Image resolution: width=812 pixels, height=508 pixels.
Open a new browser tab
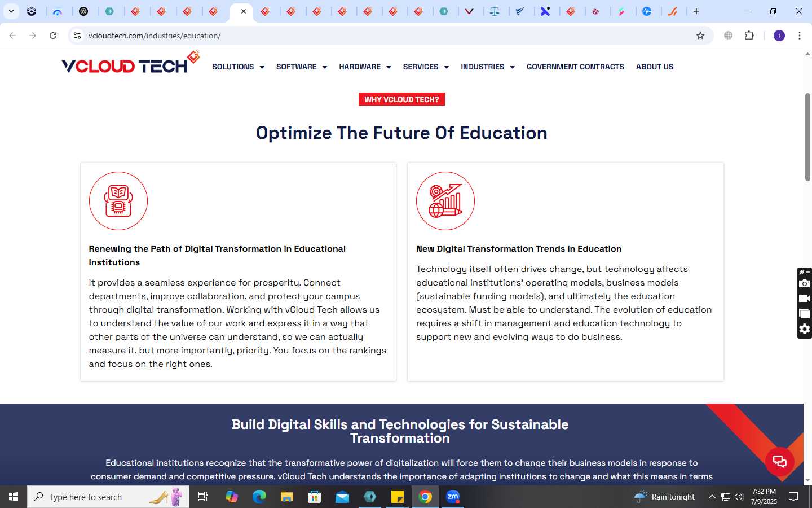click(x=696, y=11)
